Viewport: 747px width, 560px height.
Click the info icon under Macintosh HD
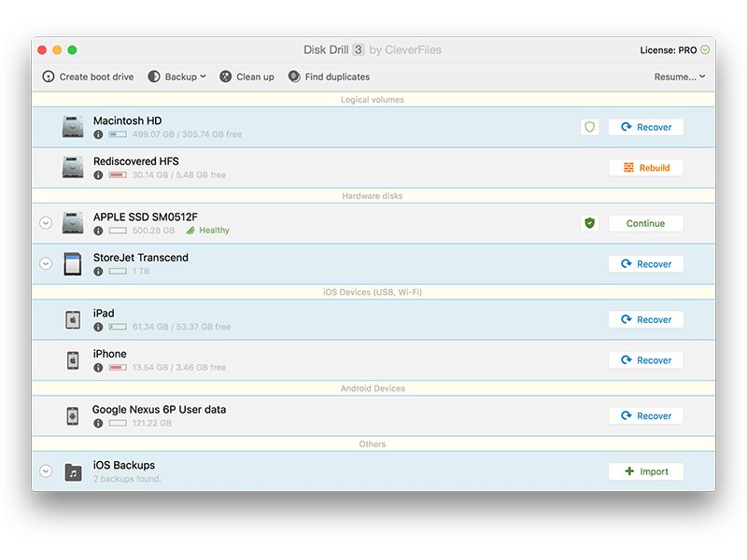[x=98, y=134]
